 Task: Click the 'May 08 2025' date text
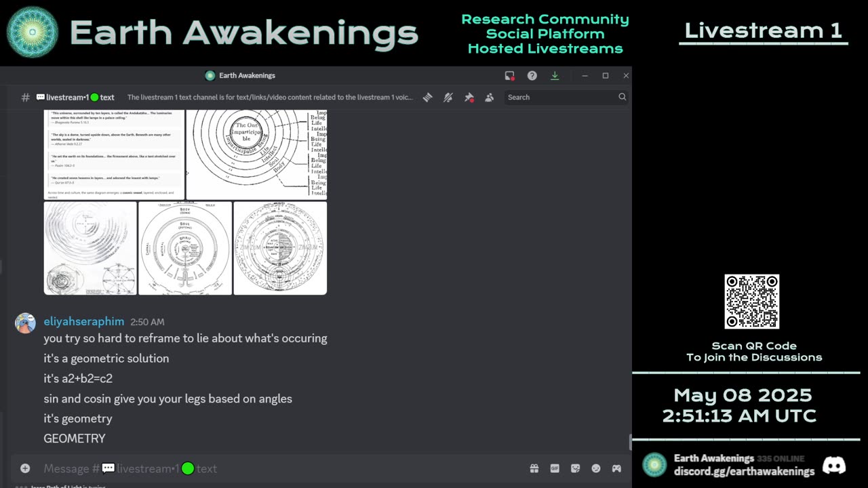(x=743, y=395)
